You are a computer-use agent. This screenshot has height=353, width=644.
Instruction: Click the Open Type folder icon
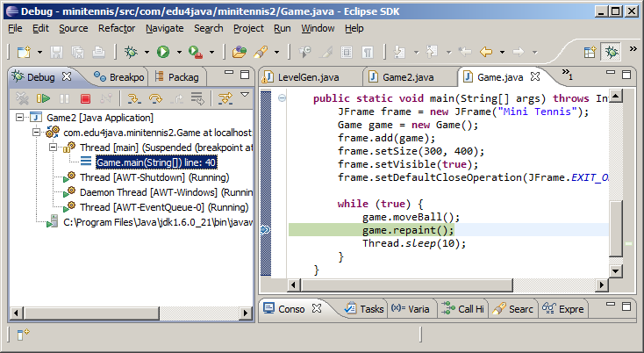point(239,52)
